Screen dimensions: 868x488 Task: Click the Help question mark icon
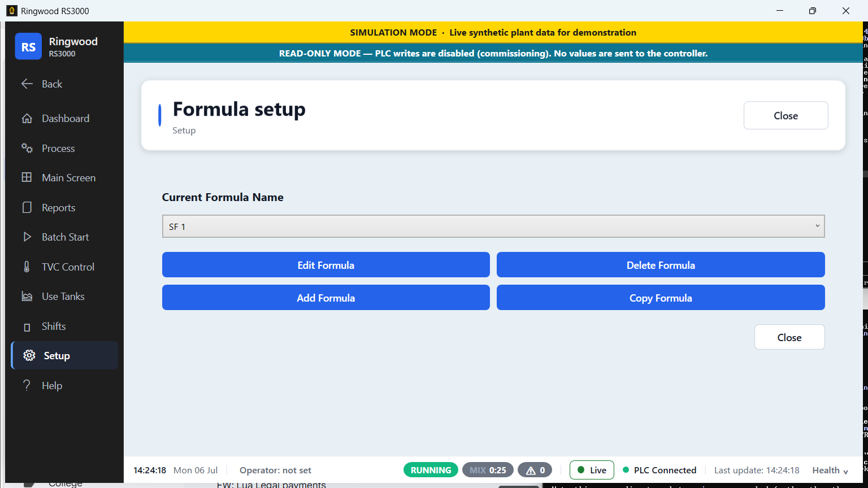click(x=27, y=385)
